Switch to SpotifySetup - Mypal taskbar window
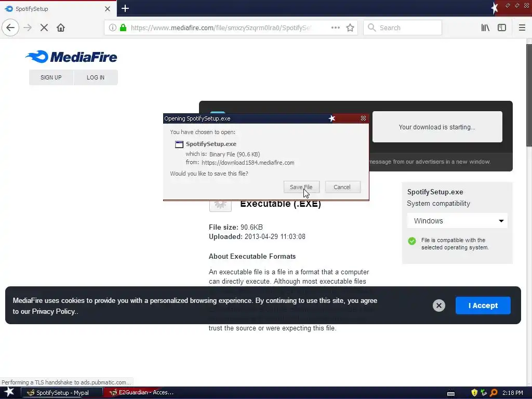The image size is (532, 399). click(62, 393)
